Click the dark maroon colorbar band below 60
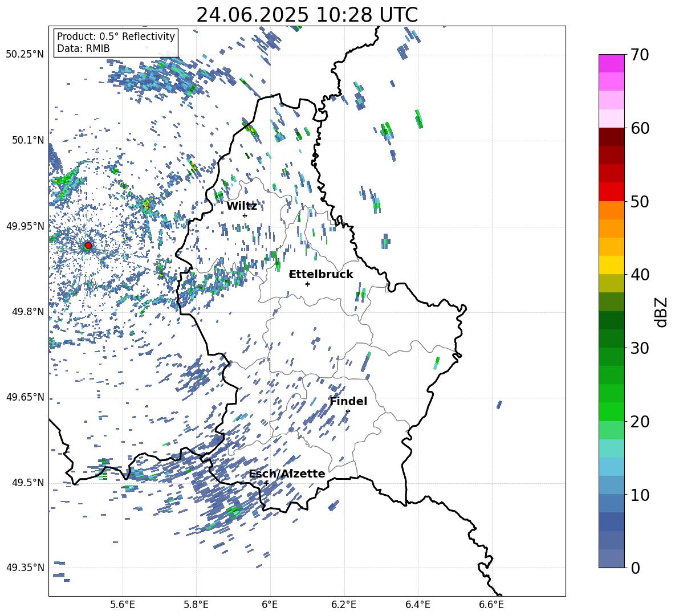The height and width of the screenshot is (616, 675). [x=611, y=137]
